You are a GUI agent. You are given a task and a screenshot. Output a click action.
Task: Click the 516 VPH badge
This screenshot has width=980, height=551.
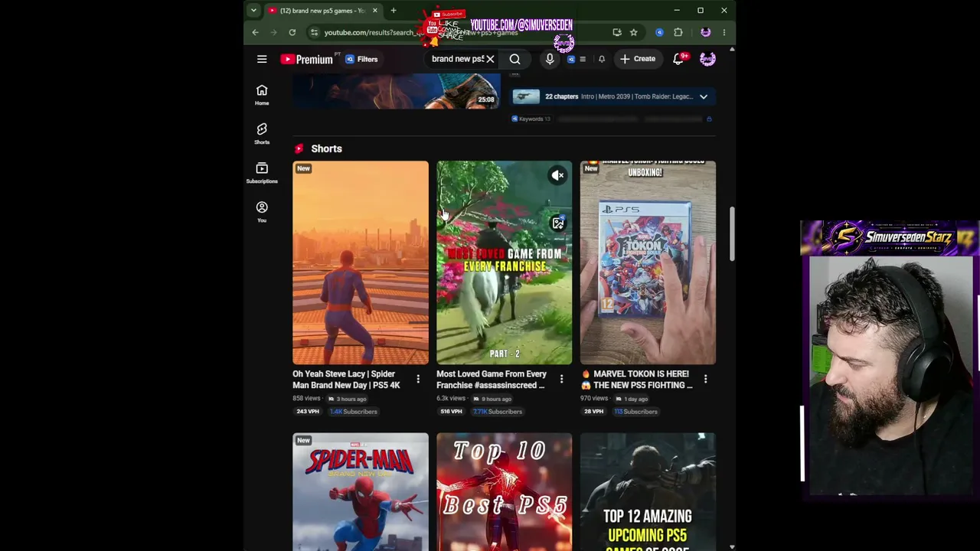pyautogui.click(x=451, y=412)
